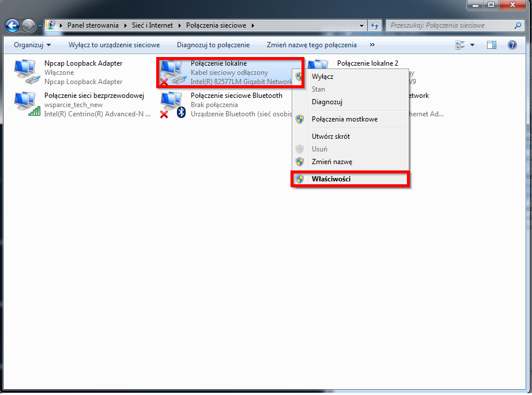Expand the view options dropdown arrow
This screenshot has width=532, height=395.
pyautogui.click(x=473, y=45)
